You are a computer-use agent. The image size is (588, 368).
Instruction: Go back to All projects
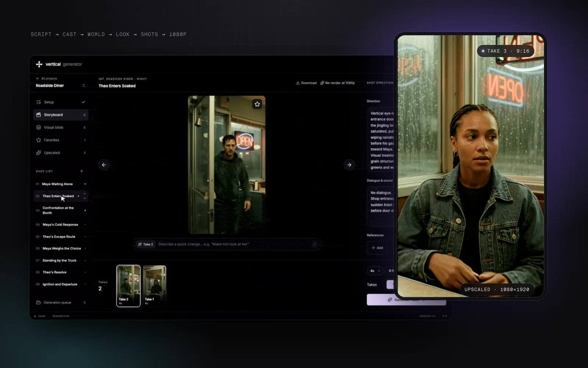[47, 78]
